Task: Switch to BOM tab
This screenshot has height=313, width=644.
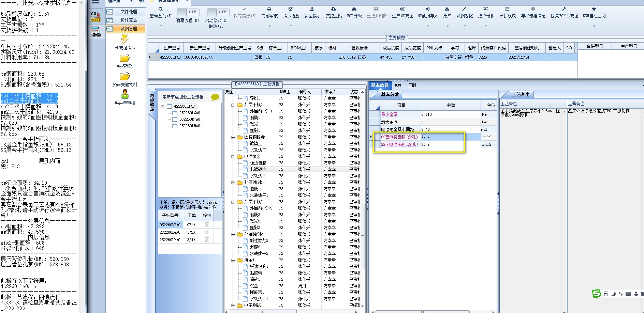Action: click(x=398, y=85)
